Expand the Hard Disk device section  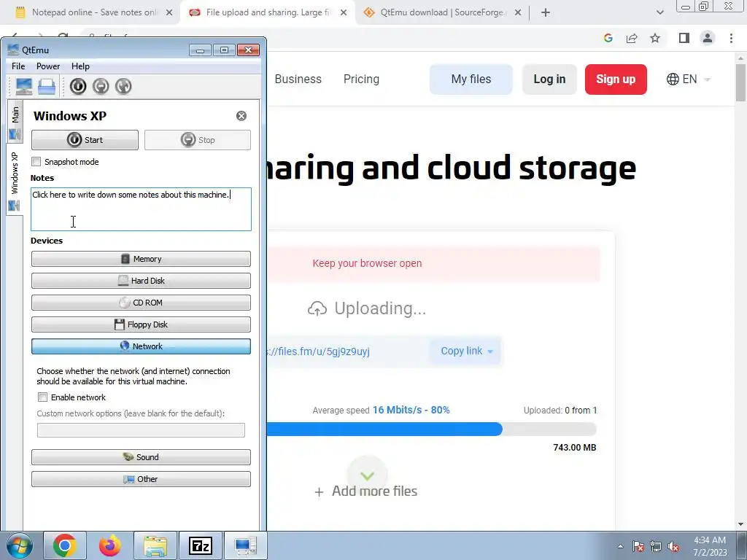[141, 281]
